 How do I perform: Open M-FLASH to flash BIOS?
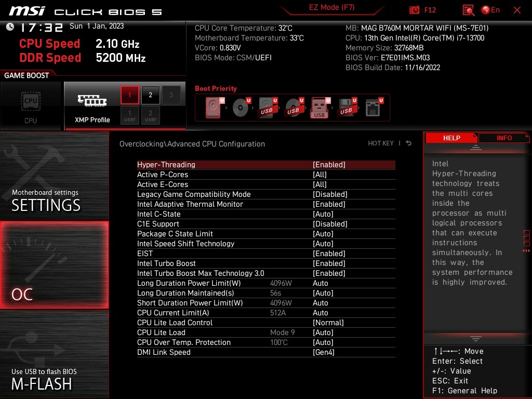pyautogui.click(x=54, y=354)
